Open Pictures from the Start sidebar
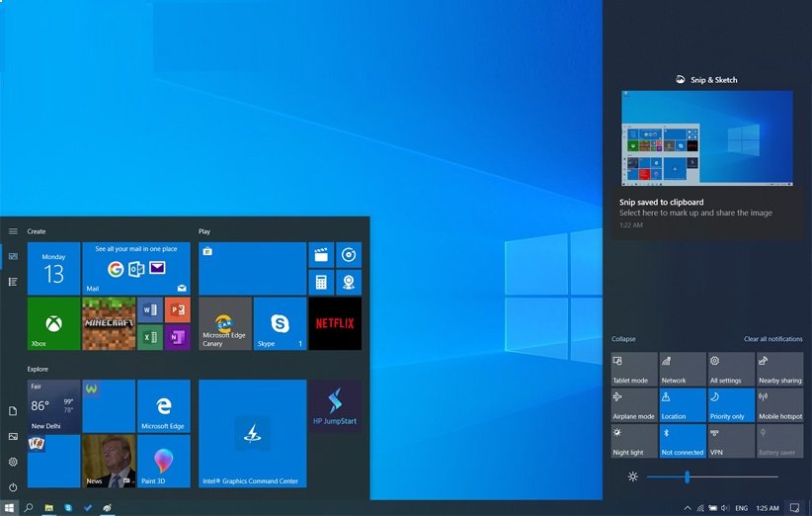Image resolution: width=812 pixels, height=516 pixels. click(x=13, y=436)
